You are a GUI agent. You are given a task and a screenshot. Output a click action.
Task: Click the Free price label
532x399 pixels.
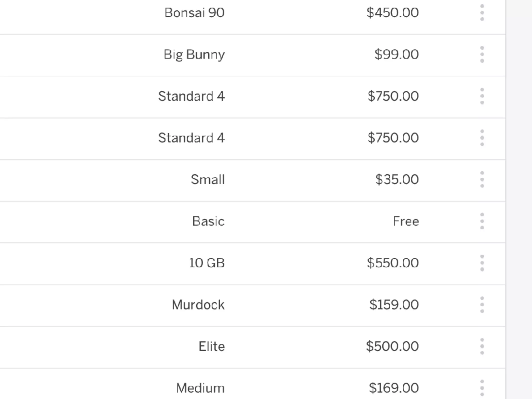(406, 221)
